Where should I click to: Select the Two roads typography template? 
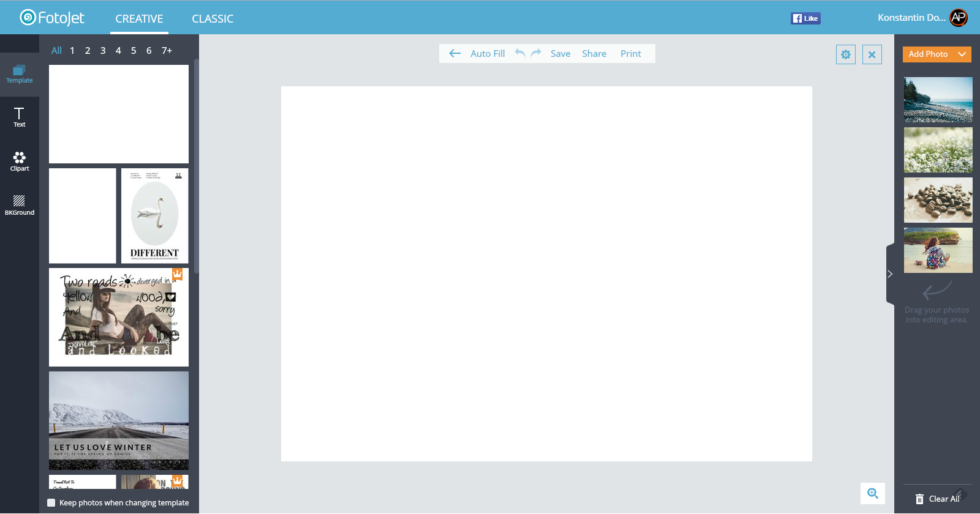click(x=119, y=318)
